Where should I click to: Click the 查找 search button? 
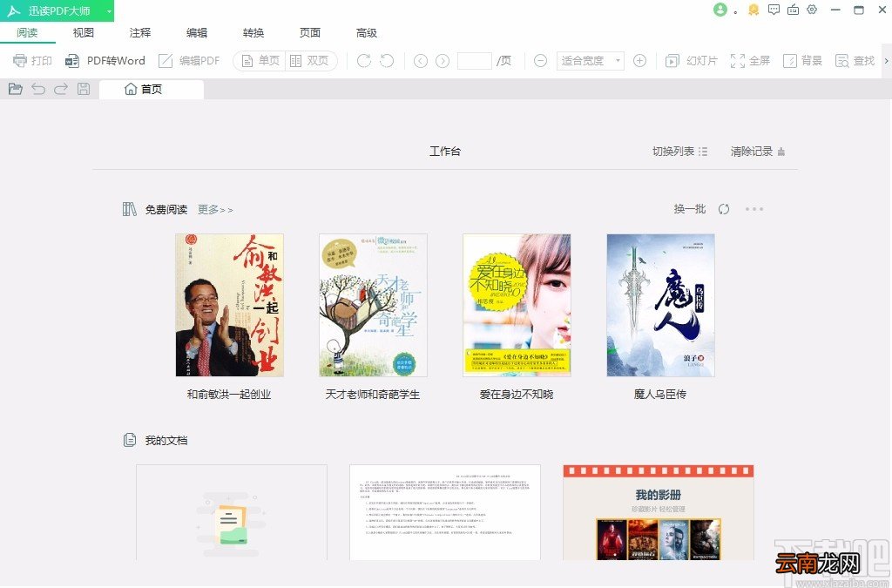click(x=855, y=61)
